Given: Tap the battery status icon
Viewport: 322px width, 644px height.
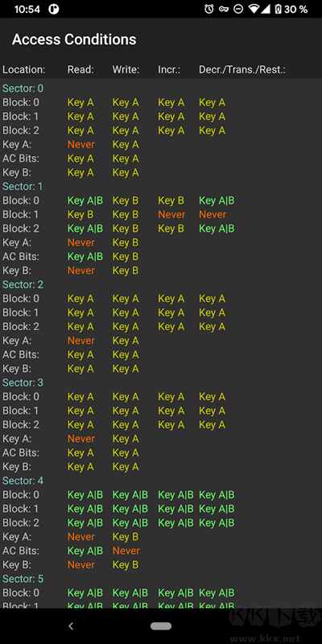Looking at the screenshot, I should click(x=278, y=9).
